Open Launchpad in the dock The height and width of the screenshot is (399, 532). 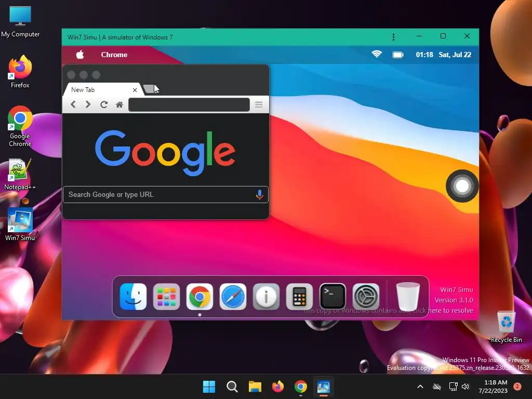pos(166,297)
